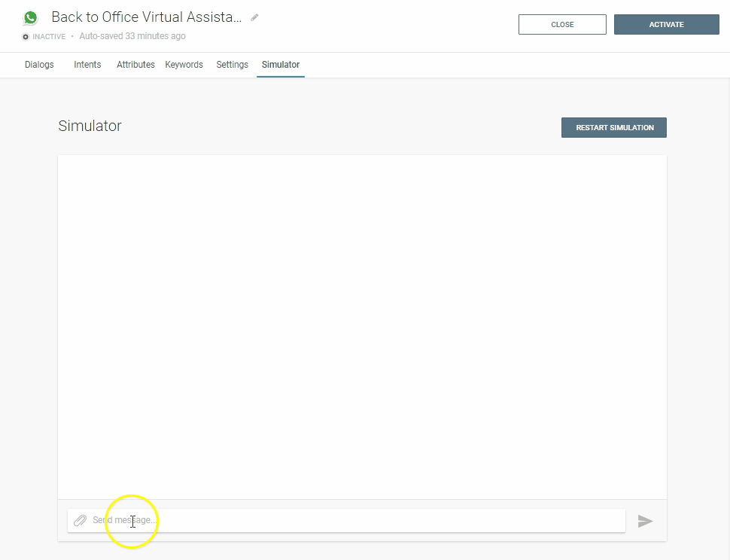The image size is (730, 560).
Task: Select the Keywords tab
Action: point(184,65)
